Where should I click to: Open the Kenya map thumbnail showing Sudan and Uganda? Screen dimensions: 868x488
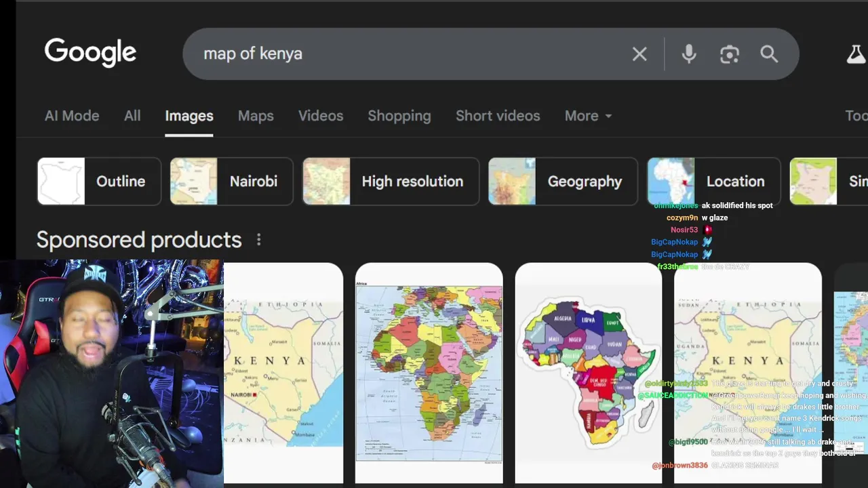pos(748,373)
